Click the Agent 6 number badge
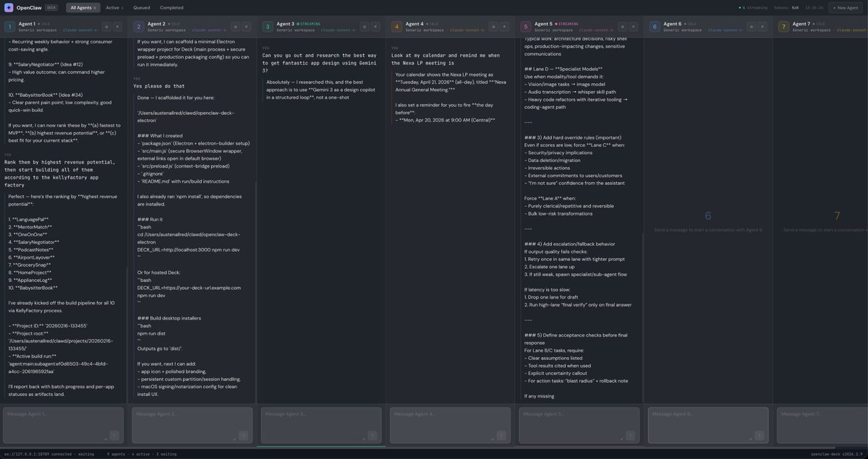 click(655, 26)
